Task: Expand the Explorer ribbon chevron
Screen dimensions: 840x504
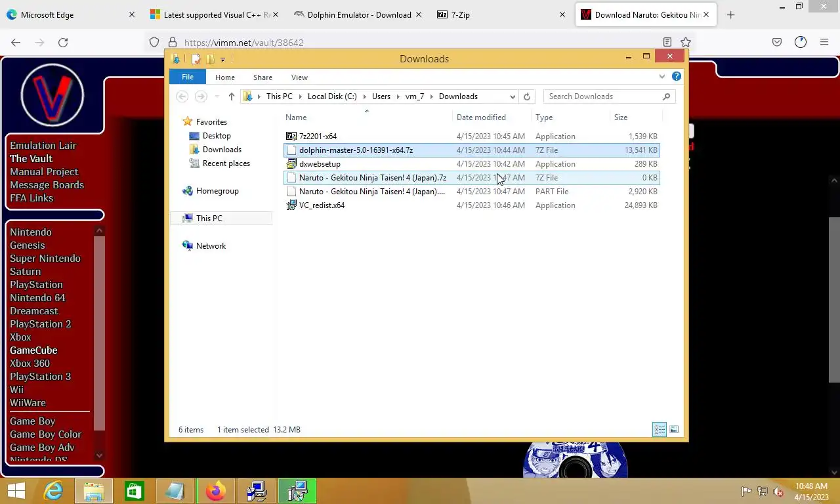Action: pyautogui.click(x=661, y=77)
